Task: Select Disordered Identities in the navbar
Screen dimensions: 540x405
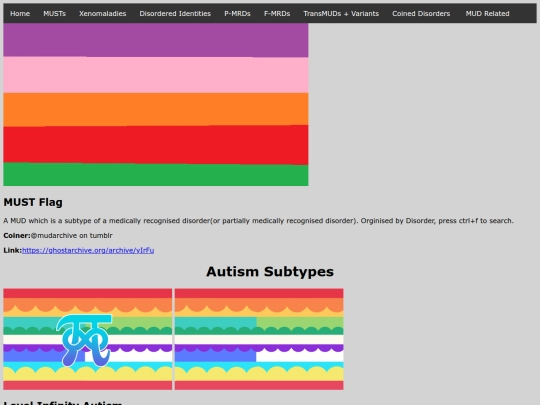Action: point(175,13)
